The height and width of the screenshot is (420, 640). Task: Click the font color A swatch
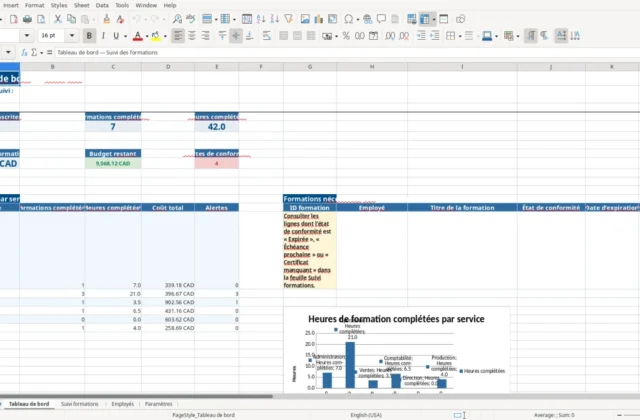pyautogui.click(x=138, y=36)
